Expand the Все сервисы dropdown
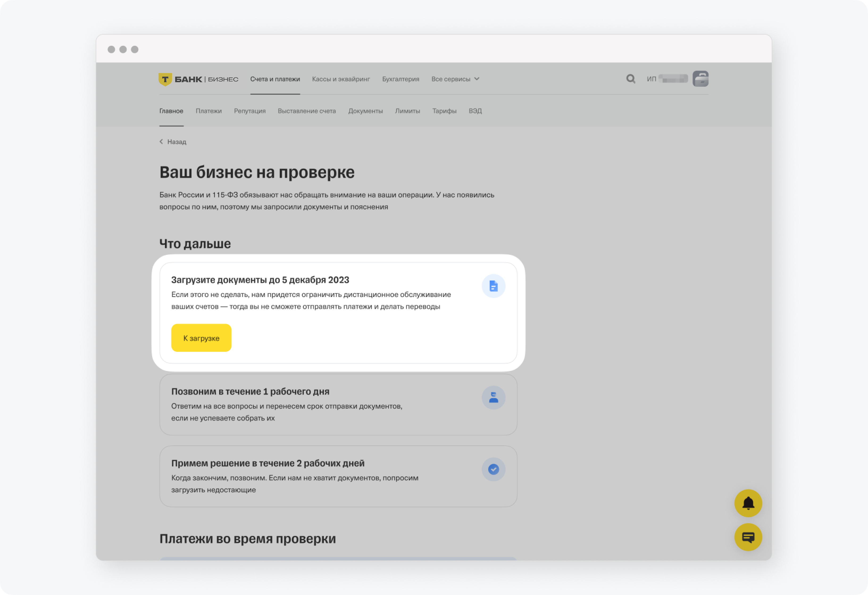 455,79
